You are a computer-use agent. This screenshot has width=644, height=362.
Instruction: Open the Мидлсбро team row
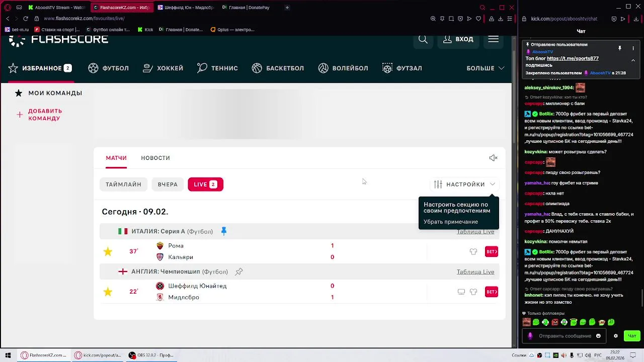coord(178,297)
